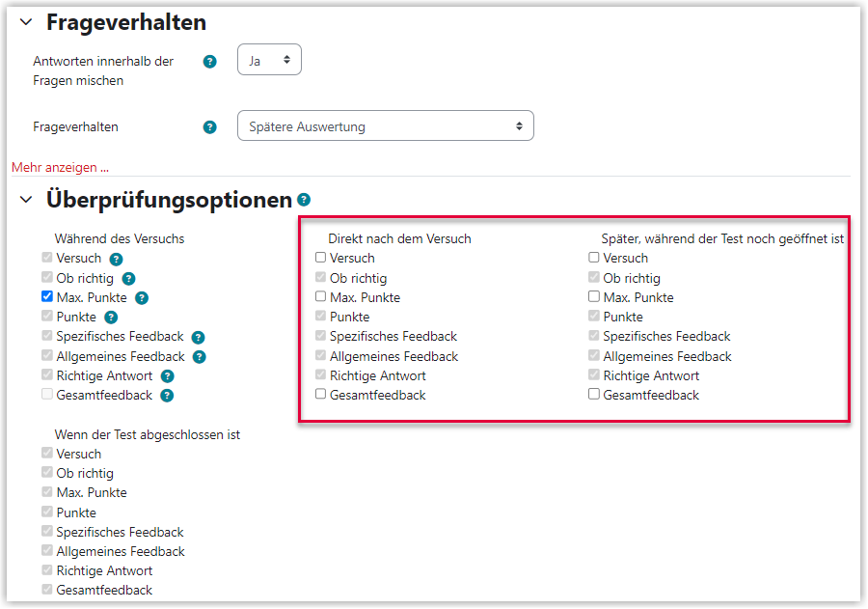Screen dimensions: 868x609
Task: Open the Ja dropdown for mixing answers
Action: (x=270, y=60)
